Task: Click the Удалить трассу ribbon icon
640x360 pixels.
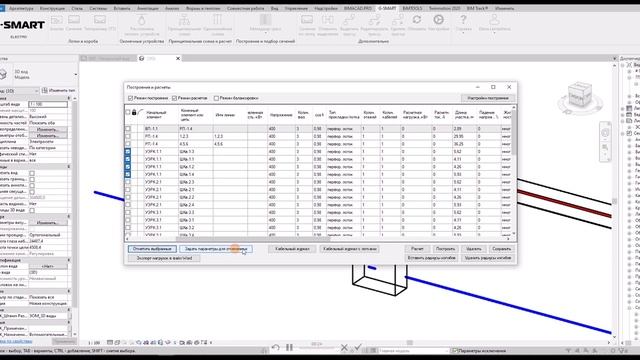Action: tap(398, 20)
